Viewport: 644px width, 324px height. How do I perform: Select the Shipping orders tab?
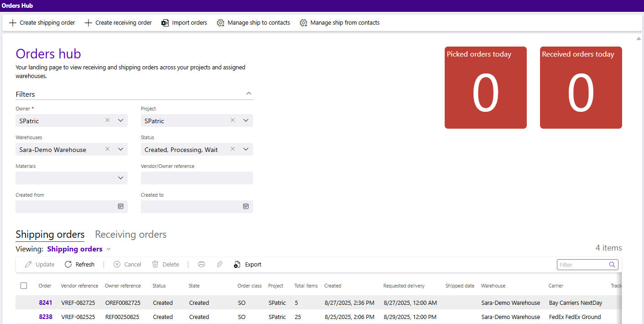[x=50, y=235]
